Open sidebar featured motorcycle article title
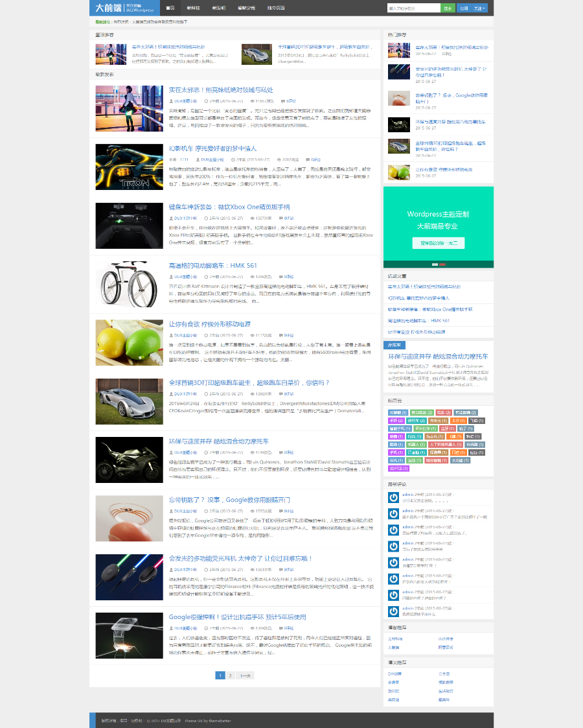Viewport: 583px width, 728px height. coord(438,357)
